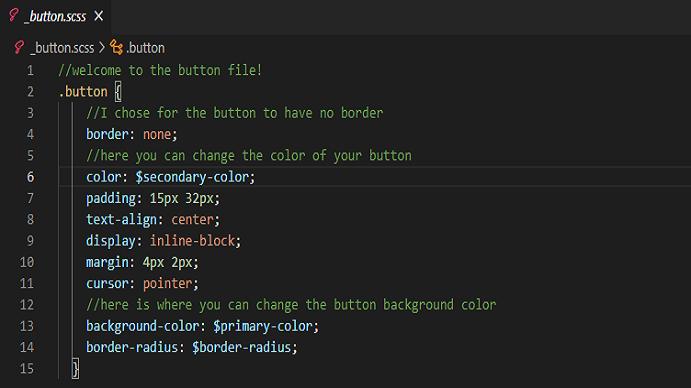Click the class symbol icon in breadcrumb

[116, 47]
